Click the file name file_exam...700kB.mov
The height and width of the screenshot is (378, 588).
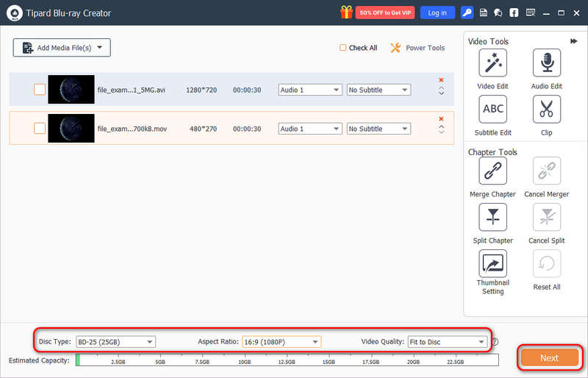tap(132, 129)
